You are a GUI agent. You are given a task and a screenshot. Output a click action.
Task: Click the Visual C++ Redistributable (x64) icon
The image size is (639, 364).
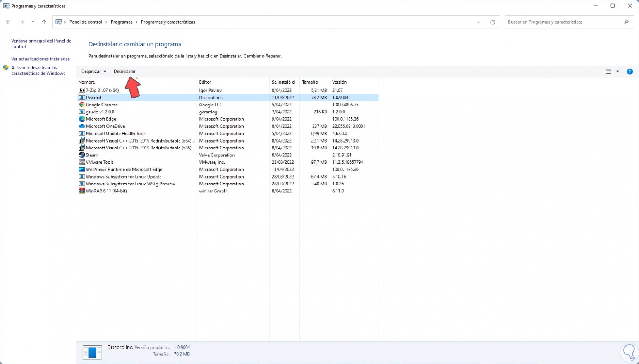pos(82,141)
